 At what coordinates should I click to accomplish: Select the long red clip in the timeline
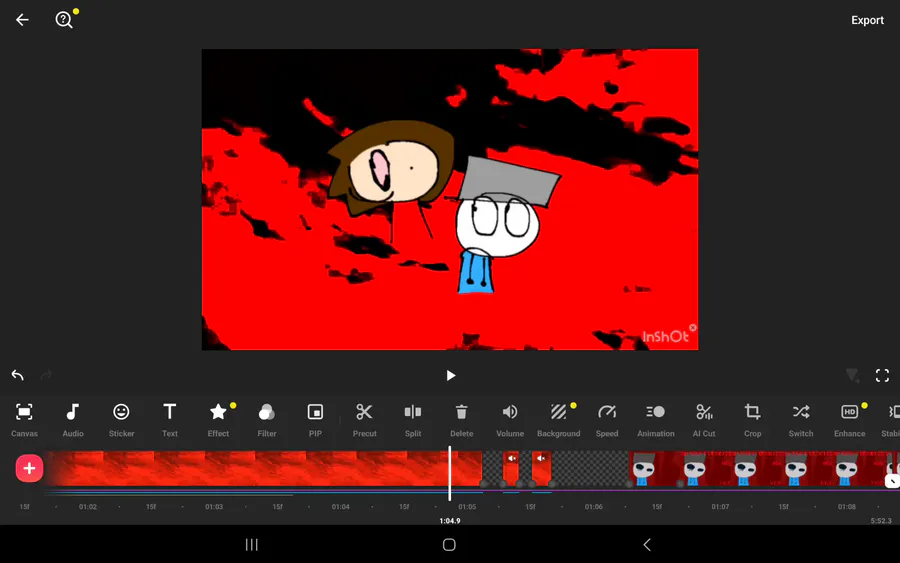pos(264,468)
